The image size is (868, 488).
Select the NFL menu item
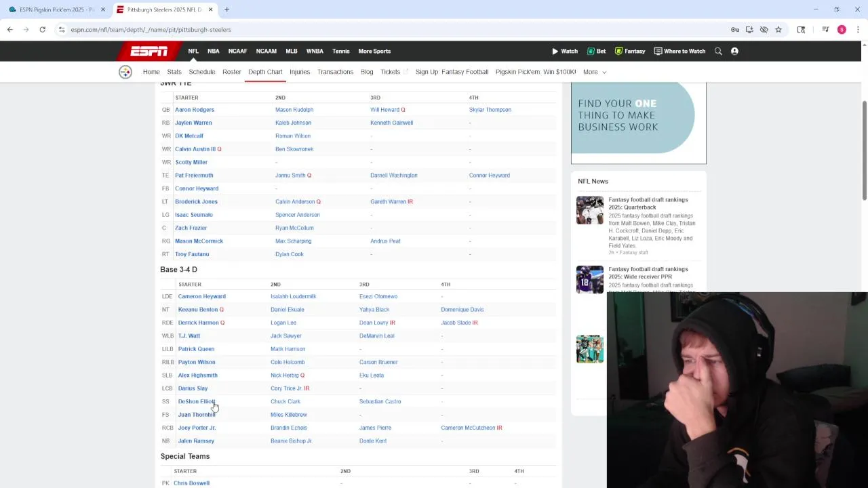click(193, 51)
